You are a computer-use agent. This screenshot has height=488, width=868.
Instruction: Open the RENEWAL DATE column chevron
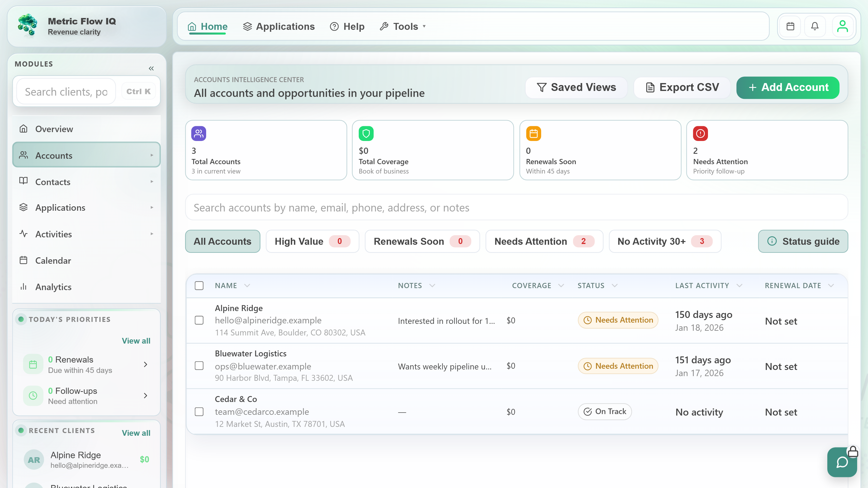click(x=831, y=286)
